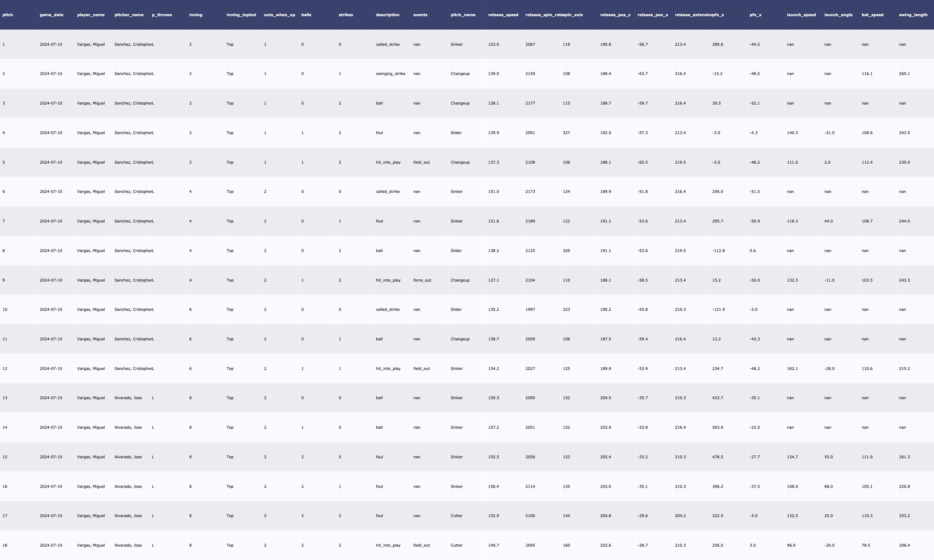Click release speed value 159.3
Viewport: 934px width, 560px height.
(x=493, y=398)
